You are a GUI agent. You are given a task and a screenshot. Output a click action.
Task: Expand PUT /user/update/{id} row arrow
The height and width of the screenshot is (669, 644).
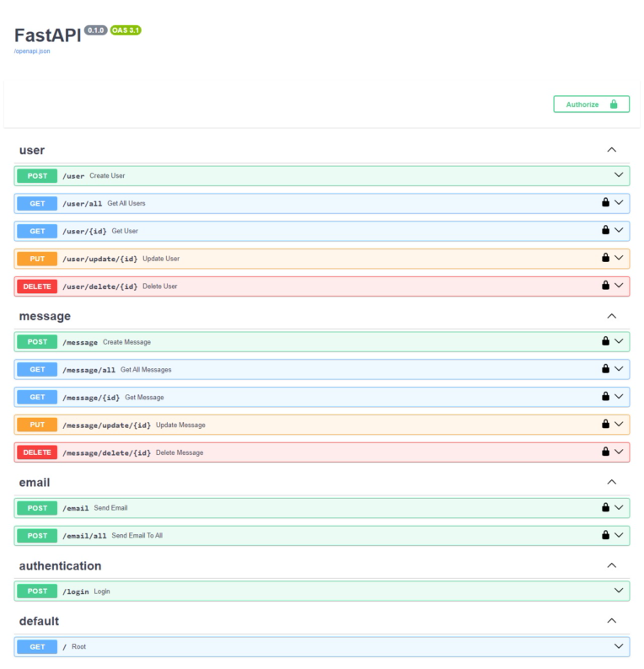pos(619,258)
